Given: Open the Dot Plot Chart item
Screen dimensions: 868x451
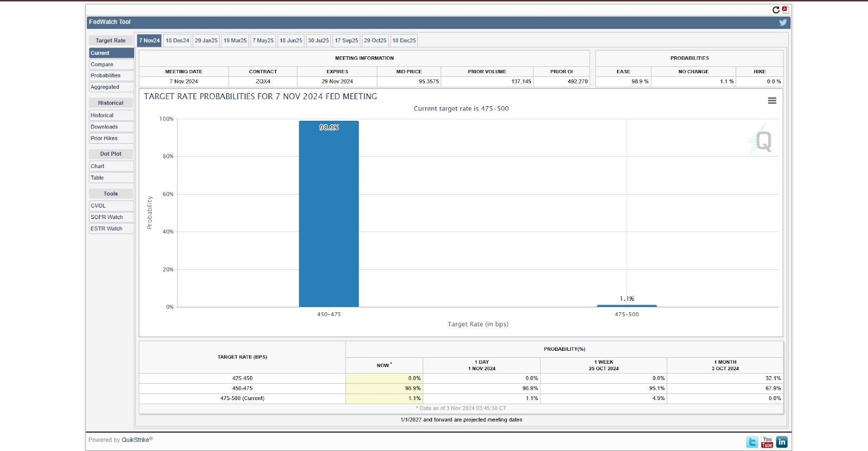Looking at the screenshot, I should pos(111,166).
